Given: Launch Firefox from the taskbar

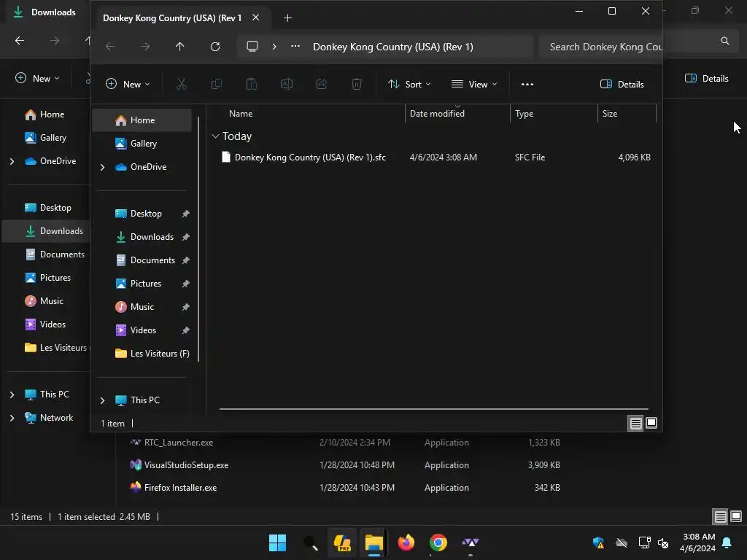Looking at the screenshot, I should point(406,542).
